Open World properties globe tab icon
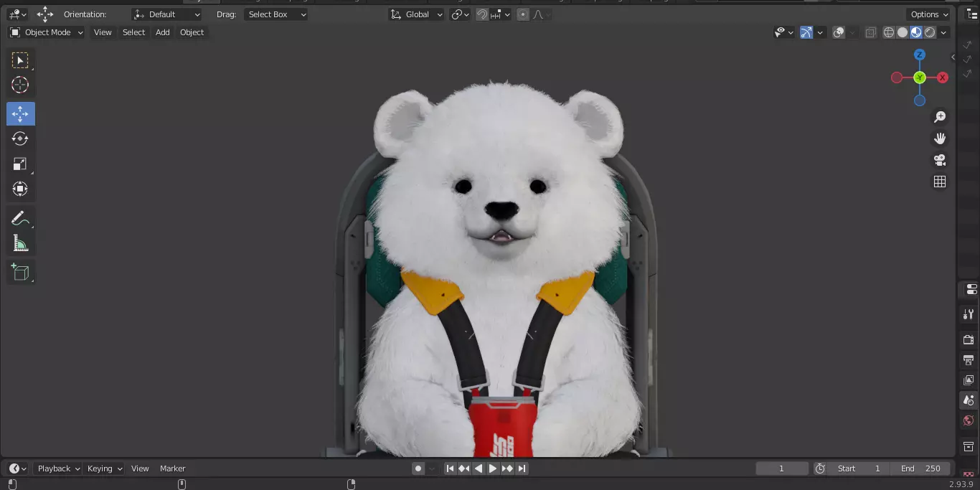The height and width of the screenshot is (490, 980). tap(969, 420)
